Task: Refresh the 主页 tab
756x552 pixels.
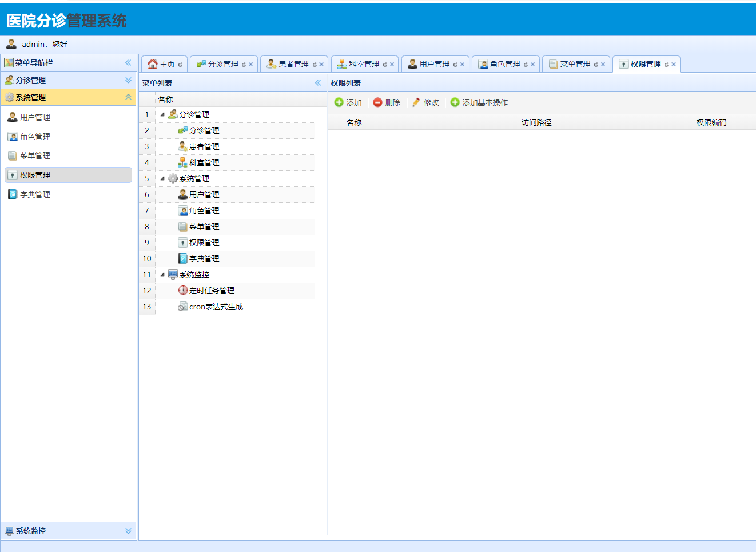Action: 180,65
